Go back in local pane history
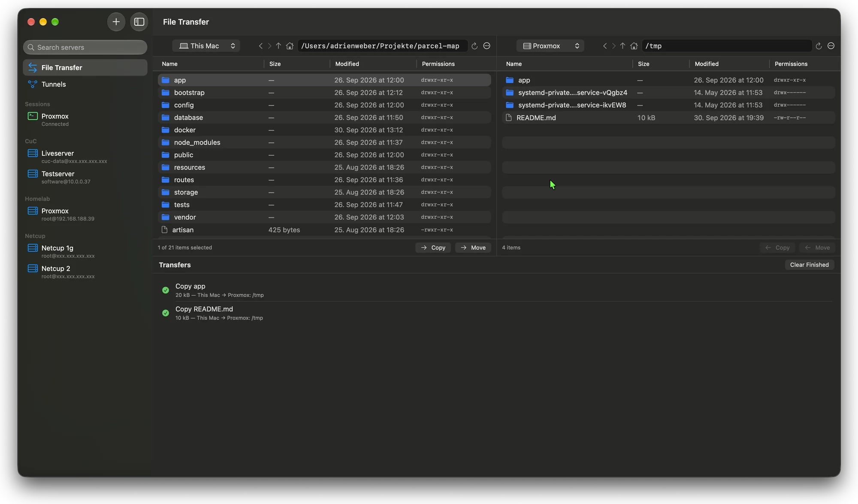The height and width of the screenshot is (504, 858). (260, 46)
